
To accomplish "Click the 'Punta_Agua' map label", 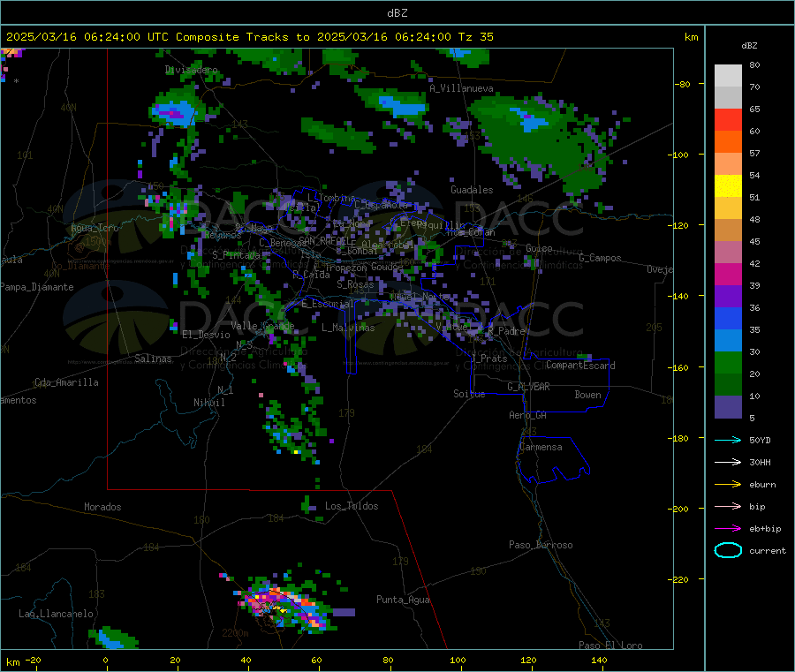I will [403, 600].
